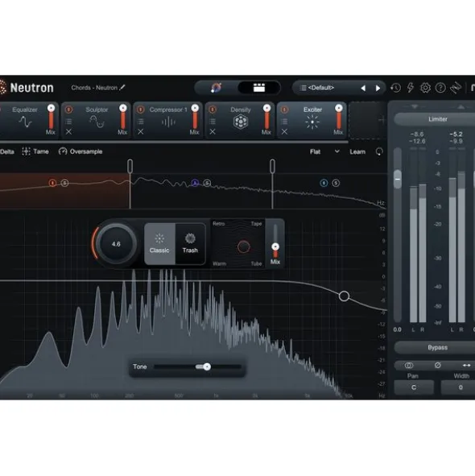Switch to the detailed modules view icon
Viewport: 475px width, 476px height.
tap(259, 88)
